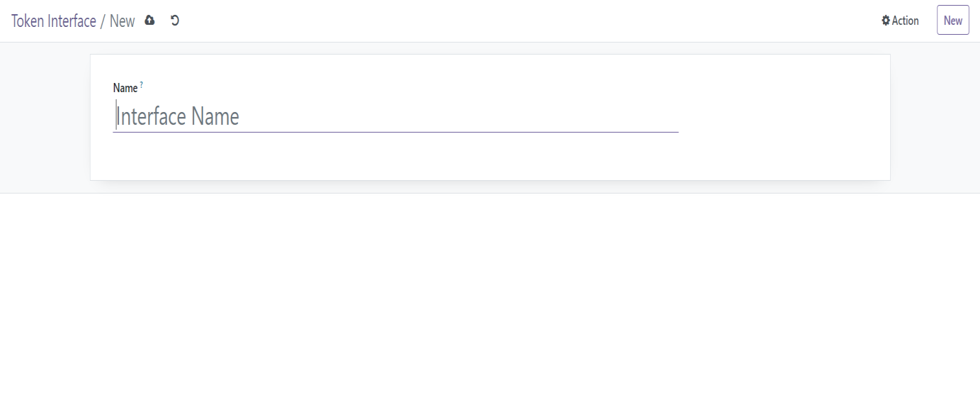Show the Name field tooltip superscript icon

pos(141,85)
